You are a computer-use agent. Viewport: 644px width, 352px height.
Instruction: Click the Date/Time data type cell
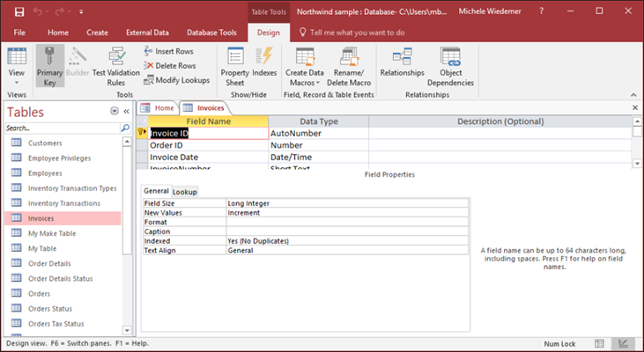click(x=318, y=158)
